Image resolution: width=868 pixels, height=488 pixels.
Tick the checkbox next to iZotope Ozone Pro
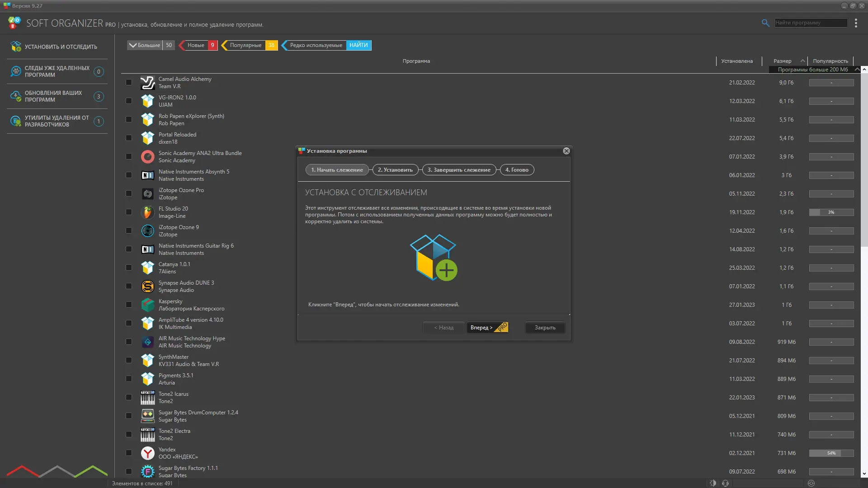point(129,194)
